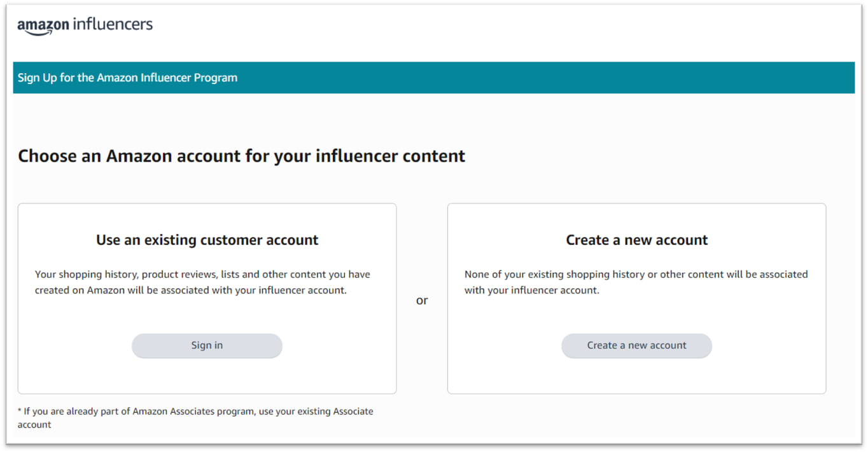Open the influencers homepage via the header logo
The width and height of the screenshot is (868, 452).
pyautogui.click(x=86, y=24)
